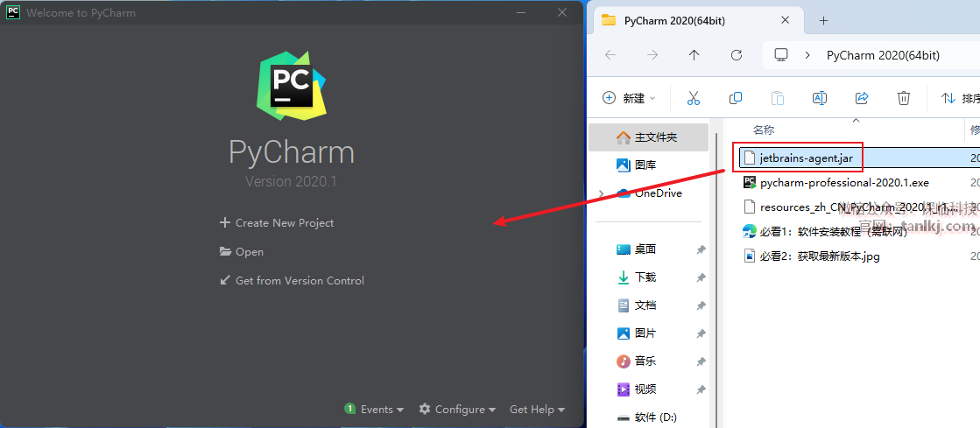The width and height of the screenshot is (980, 428).
Task: Click the Cut scissors icon in Explorer toolbar
Action: 694,98
